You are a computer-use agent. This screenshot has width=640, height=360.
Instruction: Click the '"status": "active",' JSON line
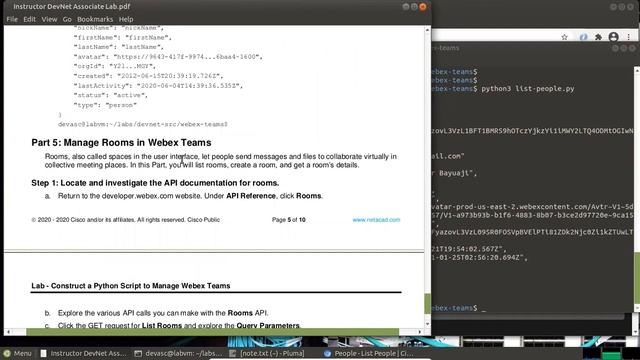point(111,95)
